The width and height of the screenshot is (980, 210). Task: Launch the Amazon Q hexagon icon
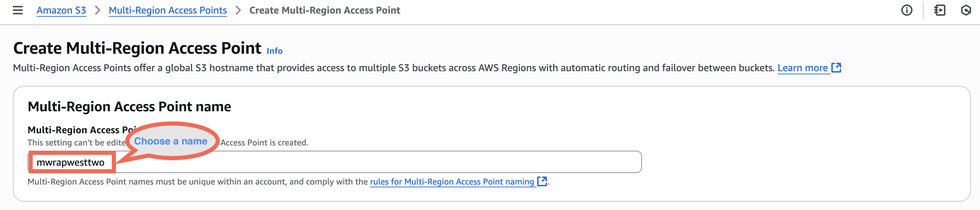click(x=965, y=10)
